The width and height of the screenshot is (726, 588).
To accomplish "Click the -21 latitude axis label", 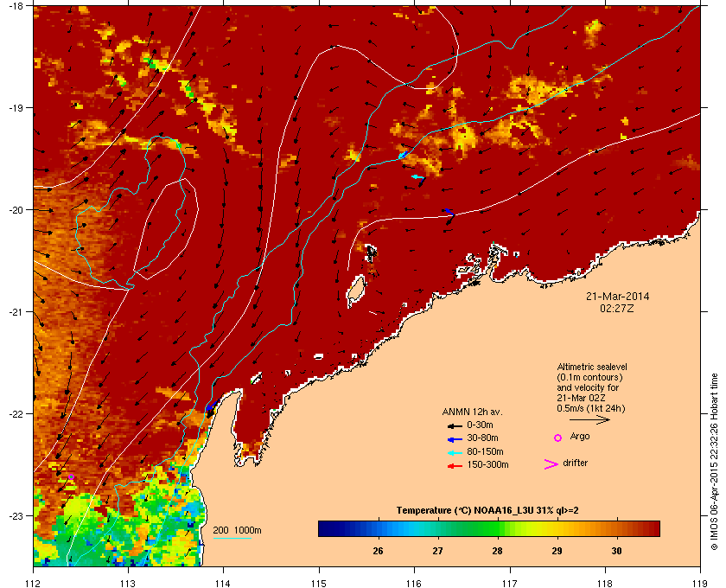I will coord(16,312).
